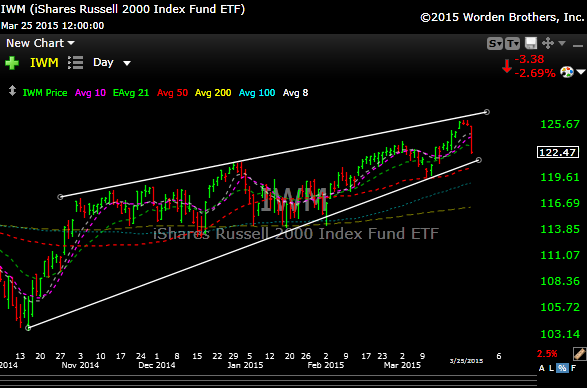Click the up-down arrows legend handle
Screen dimensions: 587x388
(x=12, y=91)
